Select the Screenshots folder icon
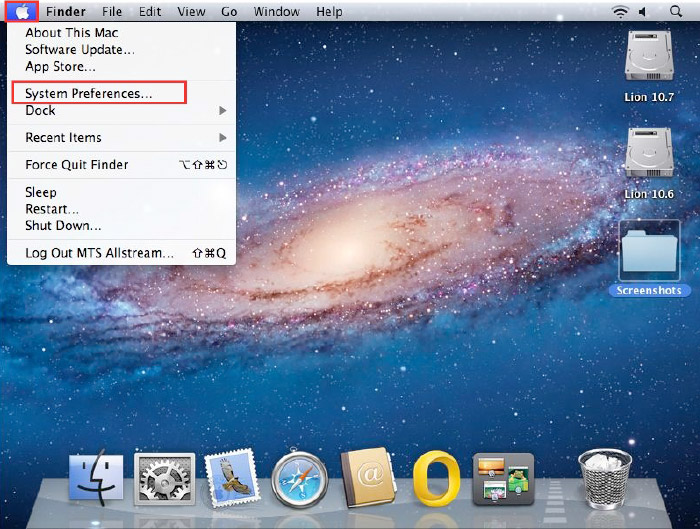 click(x=649, y=250)
